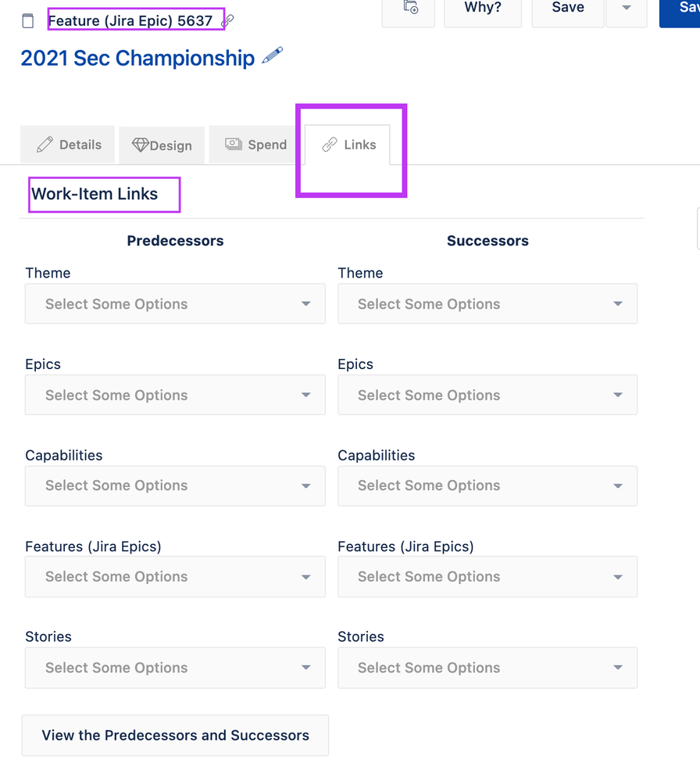
Task: Open the Details tab
Action: click(x=69, y=145)
